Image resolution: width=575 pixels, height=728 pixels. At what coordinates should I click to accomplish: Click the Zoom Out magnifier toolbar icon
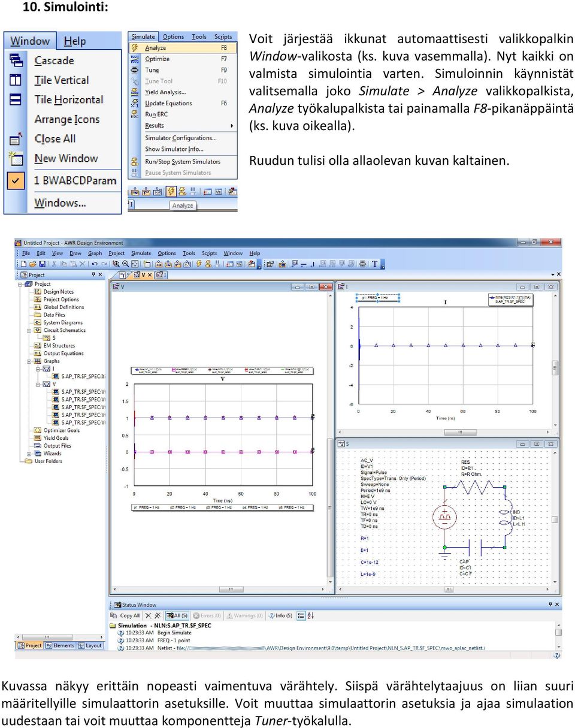125,264
